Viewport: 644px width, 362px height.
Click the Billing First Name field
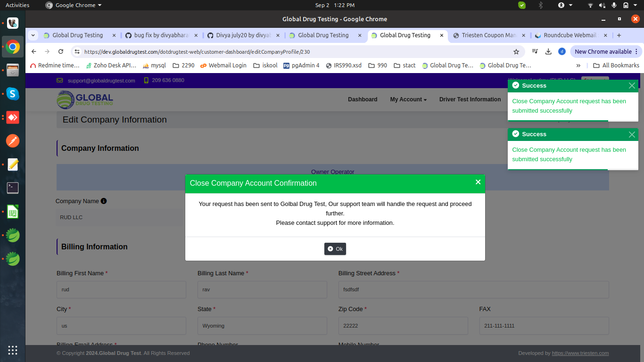121,289
